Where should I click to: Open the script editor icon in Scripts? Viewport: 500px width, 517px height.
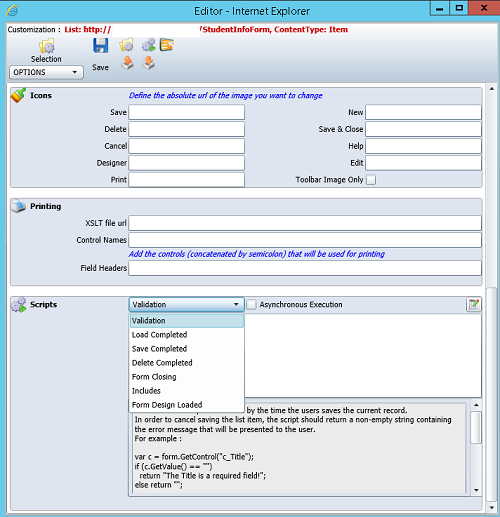[x=474, y=304]
